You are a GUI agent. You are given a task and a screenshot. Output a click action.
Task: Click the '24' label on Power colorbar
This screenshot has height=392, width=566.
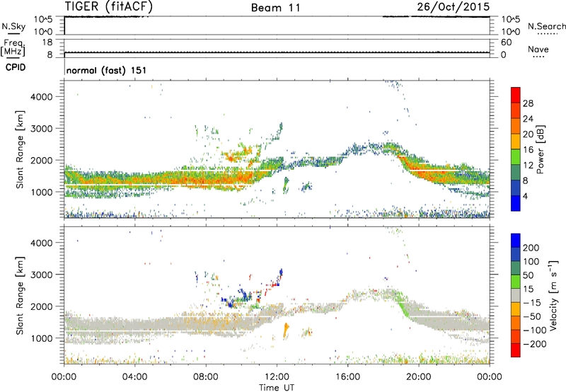click(528, 119)
